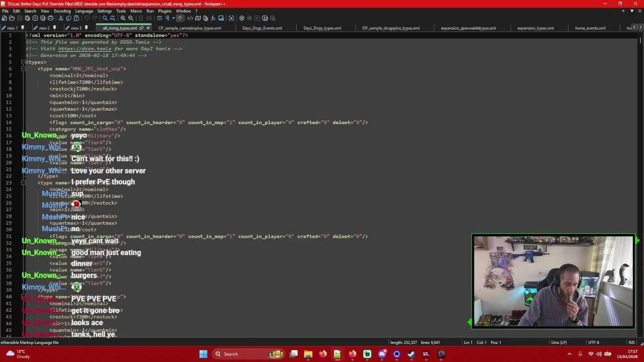Open the Document List panel icon

click(206, 18)
